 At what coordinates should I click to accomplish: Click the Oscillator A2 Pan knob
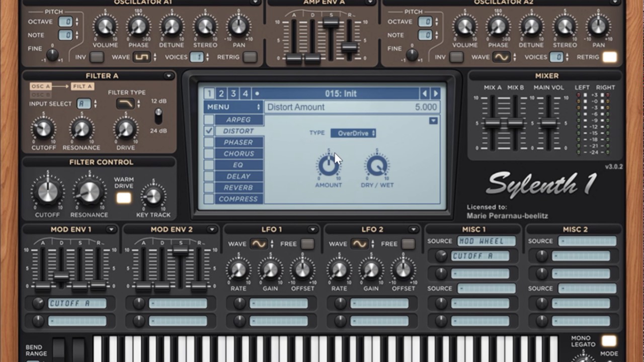[x=598, y=26]
